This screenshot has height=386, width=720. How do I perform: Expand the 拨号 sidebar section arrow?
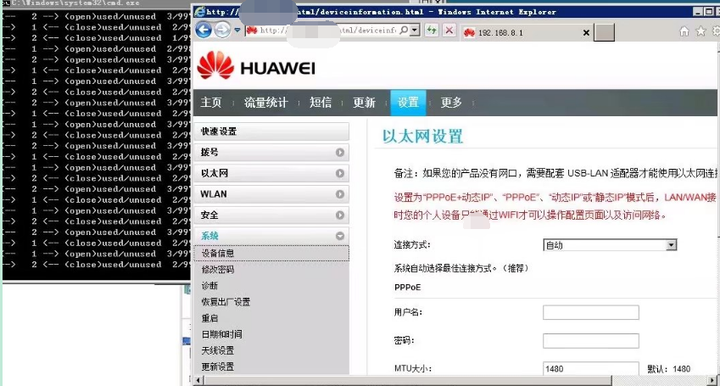(340, 152)
